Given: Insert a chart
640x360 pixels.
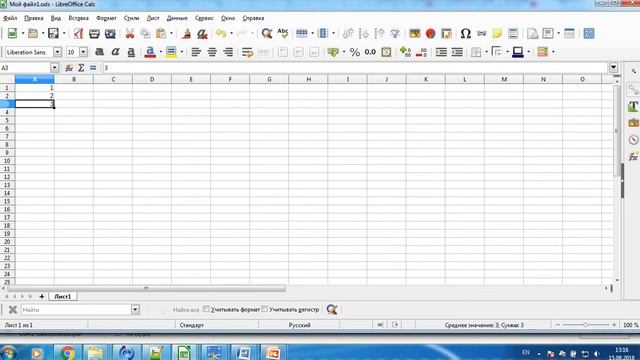Looking at the screenshot, I should click(430, 33).
